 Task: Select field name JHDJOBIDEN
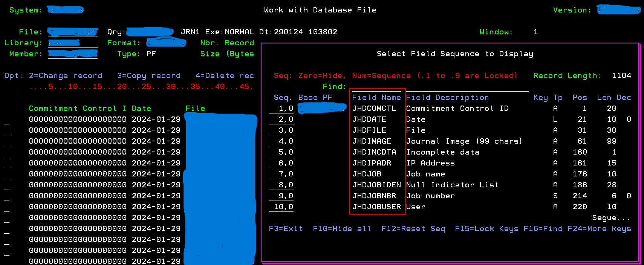point(376,185)
